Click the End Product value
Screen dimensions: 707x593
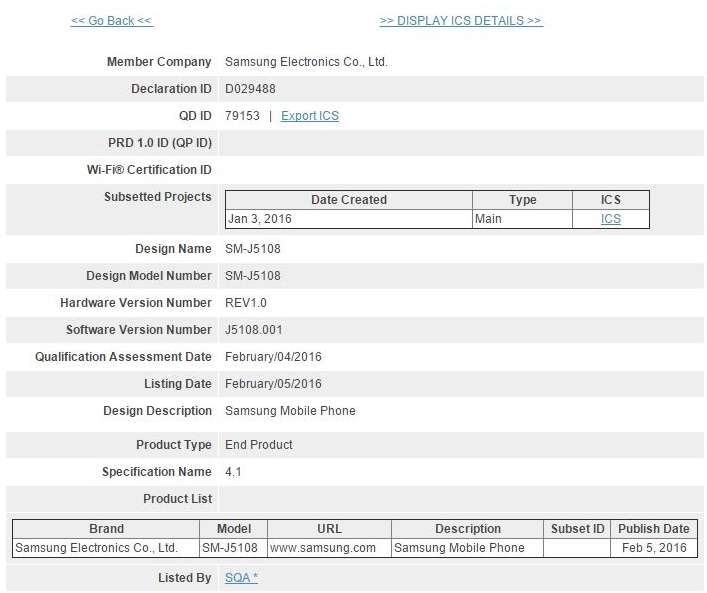pos(259,445)
